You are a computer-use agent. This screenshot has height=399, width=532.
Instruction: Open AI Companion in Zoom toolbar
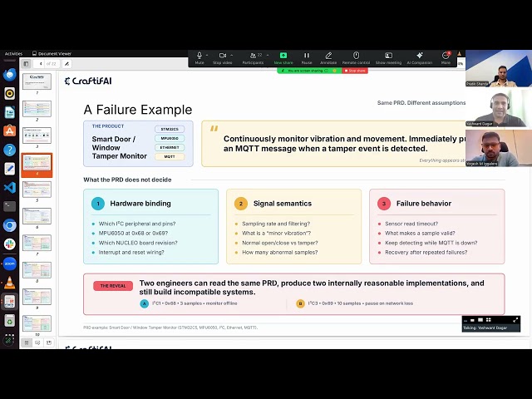[420, 57]
